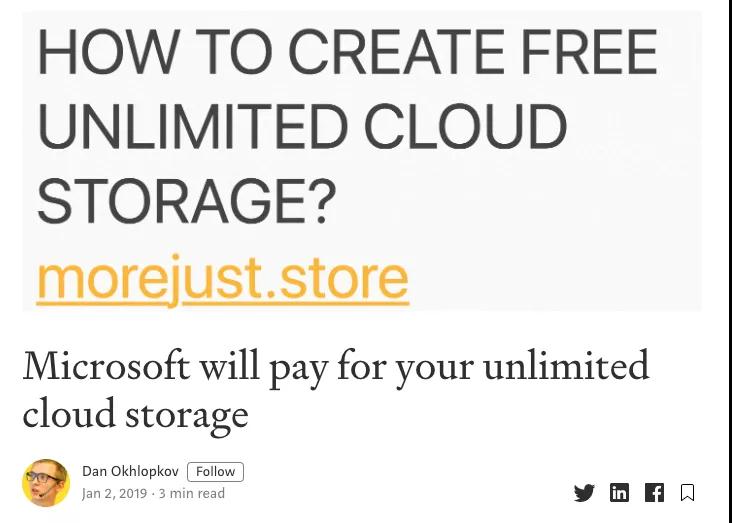Click the "STORAGE?" word in the banner
The height and width of the screenshot is (523, 732).
[x=187, y=201]
